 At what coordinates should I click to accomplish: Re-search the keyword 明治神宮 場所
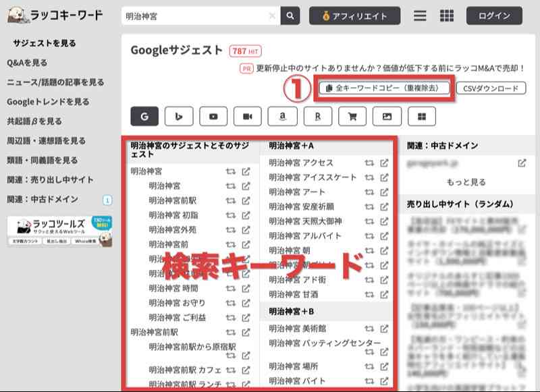(x=369, y=366)
